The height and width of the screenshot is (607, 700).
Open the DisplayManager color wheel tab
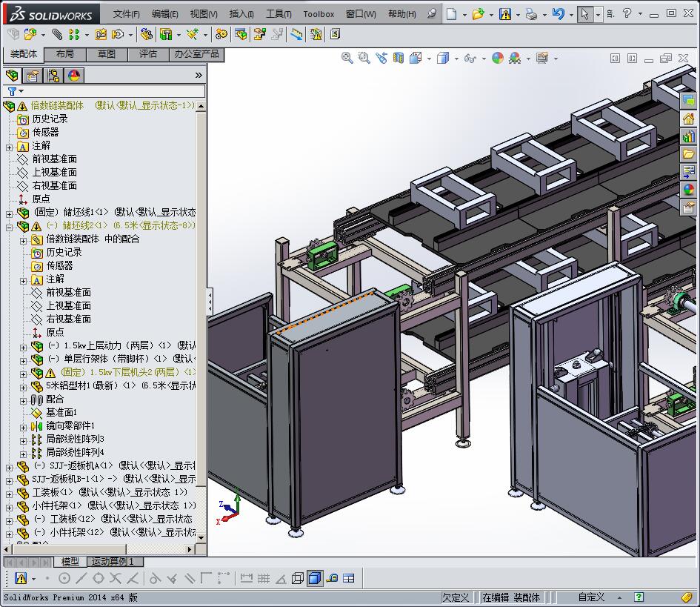coord(73,75)
